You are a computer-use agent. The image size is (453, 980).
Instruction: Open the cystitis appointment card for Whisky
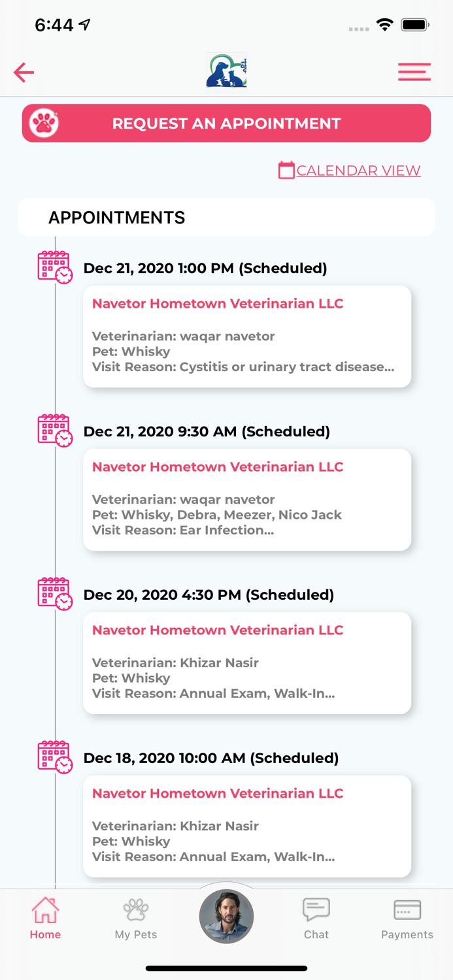tap(247, 336)
